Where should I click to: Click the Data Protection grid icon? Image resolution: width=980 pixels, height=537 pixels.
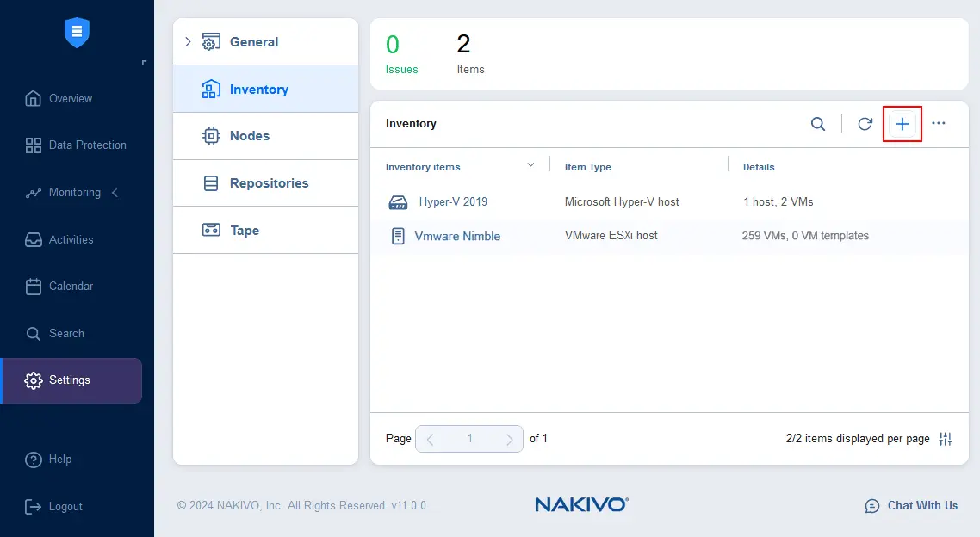click(x=33, y=145)
